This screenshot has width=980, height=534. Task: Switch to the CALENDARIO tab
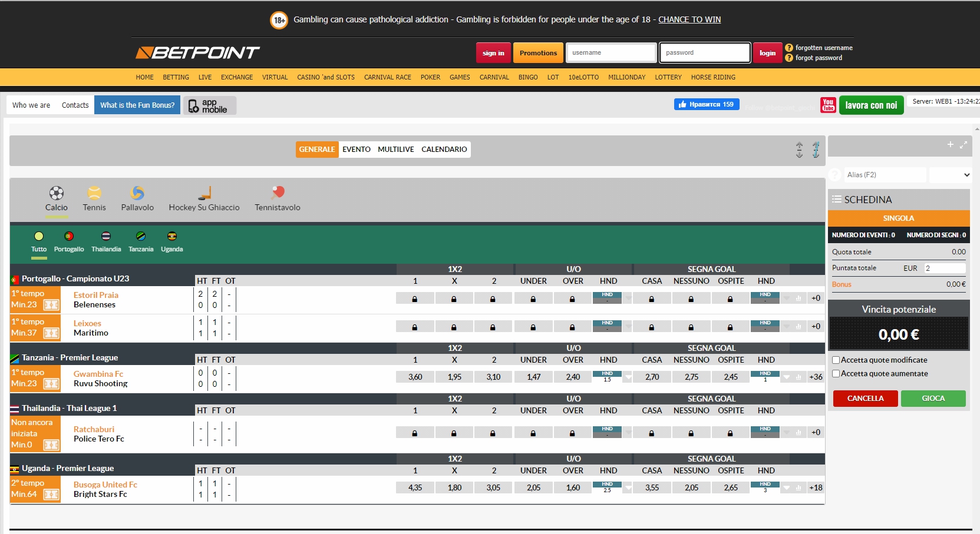point(444,150)
